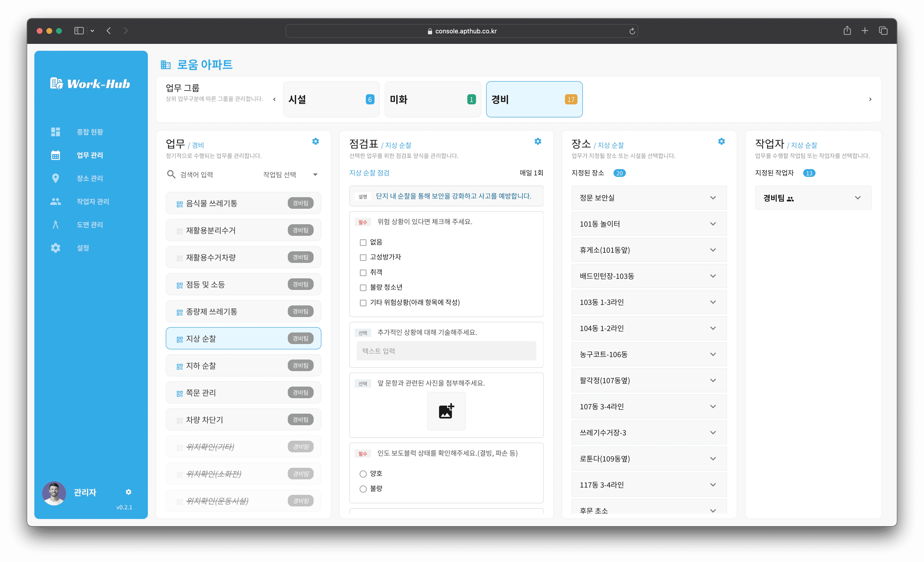Open the 작업팀 선택 dropdown
Image resolution: width=924 pixels, height=562 pixels.
[x=290, y=174]
